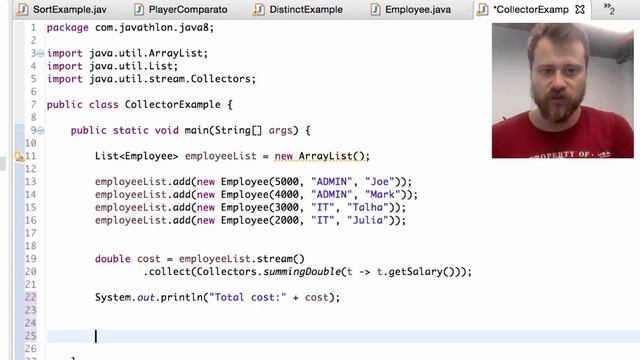Click the "Talha" string literal
640x360 pixels.
(367, 207)
